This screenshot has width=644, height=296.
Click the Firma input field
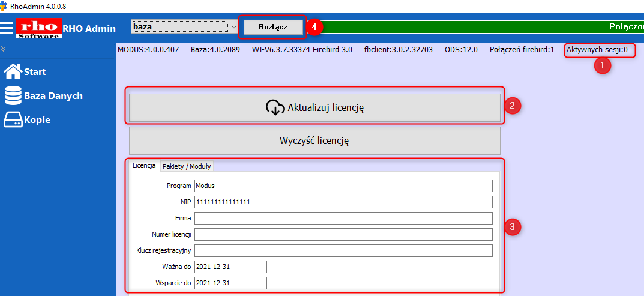point(343,219)
